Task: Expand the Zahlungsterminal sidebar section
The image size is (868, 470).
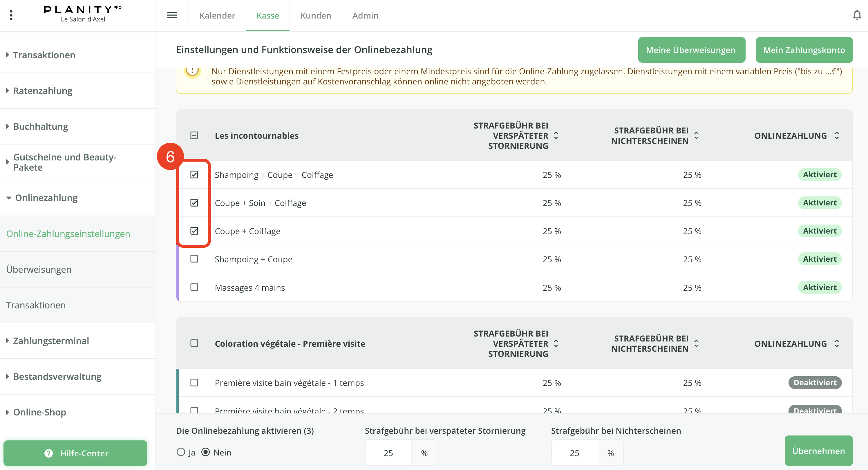Action: click(51, 341)
